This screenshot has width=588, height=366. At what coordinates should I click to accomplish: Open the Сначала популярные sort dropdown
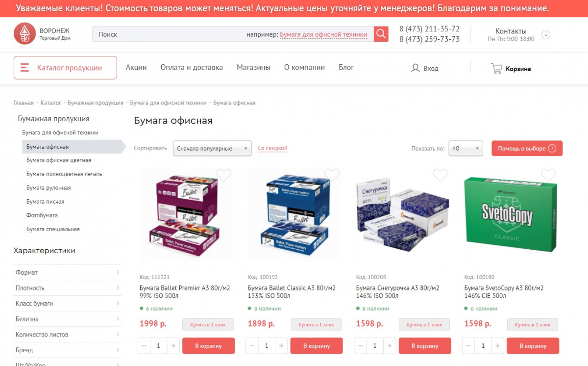pyautogui.click(x=212, y=149)
